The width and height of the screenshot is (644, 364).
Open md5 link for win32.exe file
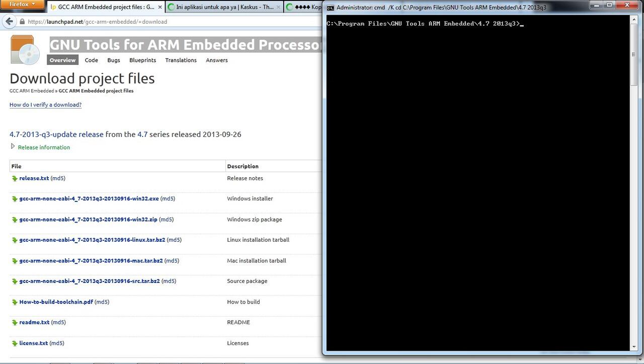pyautogui.click(x=168, y=199)
